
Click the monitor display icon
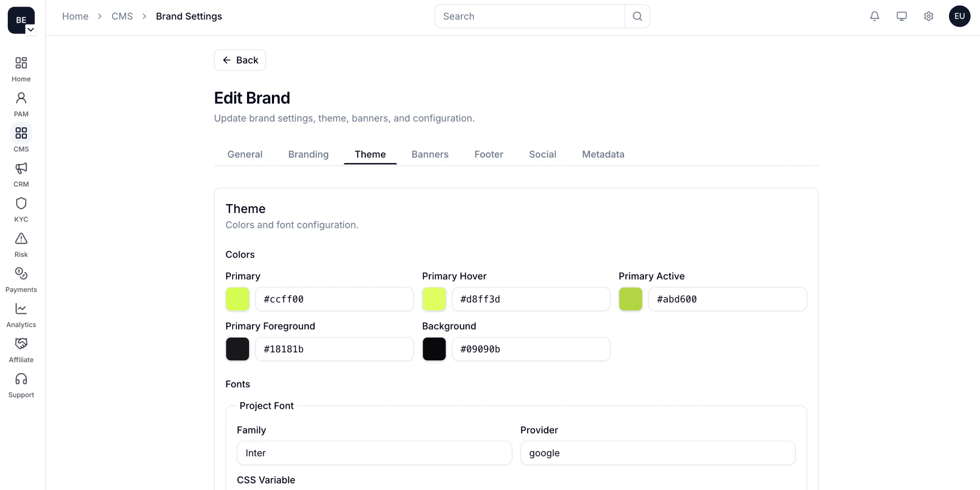[902, 16]
